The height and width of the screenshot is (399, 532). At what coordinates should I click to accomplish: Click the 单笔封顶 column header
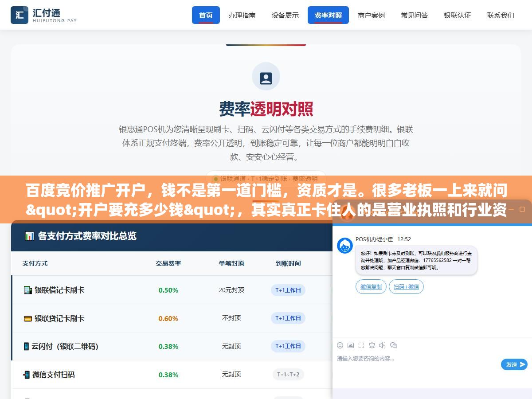pyautogui.click(x=231, y=263)
